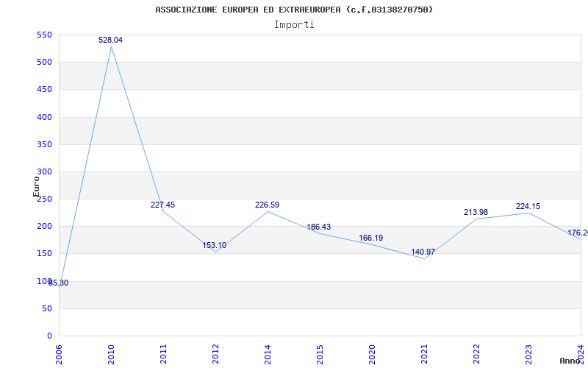
Task: Select the 153.10 data label
Action: 215,245
